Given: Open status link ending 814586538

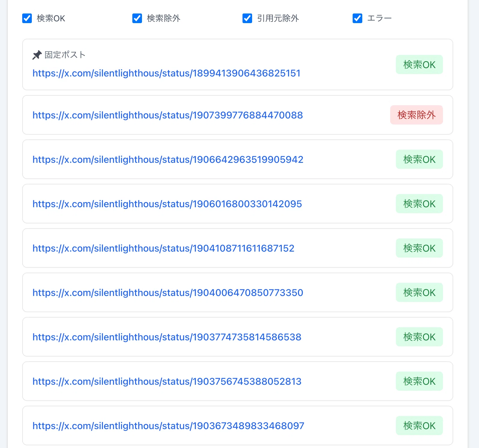Looking at the screenshot, I should (x=167, y=337).
